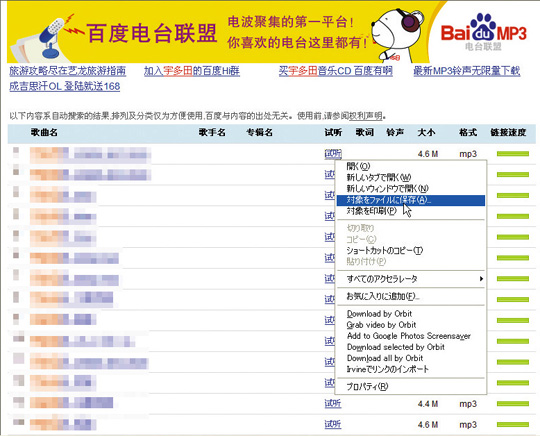Screen dimensions: 540x436
Task: Click the green speed bar in first row
Action: (x=513, y=154)
